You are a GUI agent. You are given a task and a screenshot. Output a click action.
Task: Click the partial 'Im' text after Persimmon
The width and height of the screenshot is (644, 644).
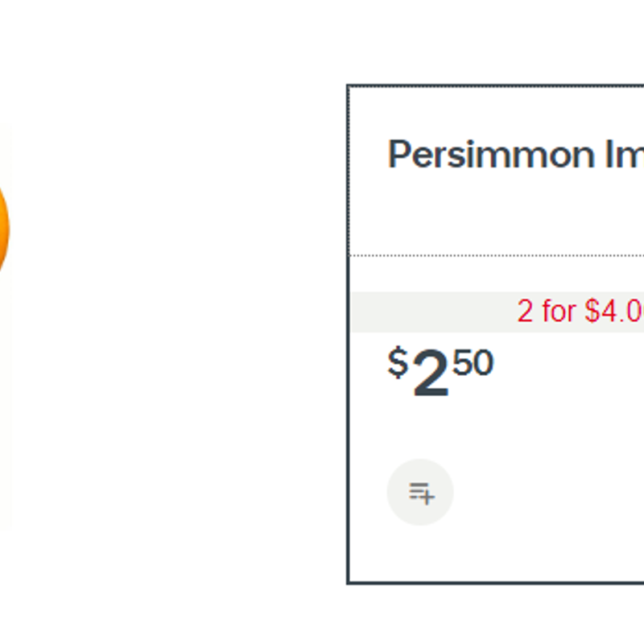coord(625,154)
